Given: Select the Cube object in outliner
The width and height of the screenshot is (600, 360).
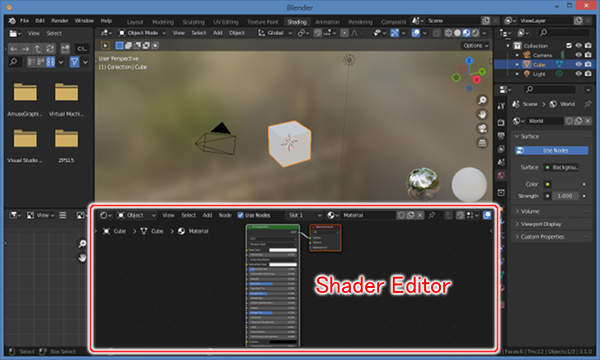Looking at the screenshot, I should coord(539,64).
